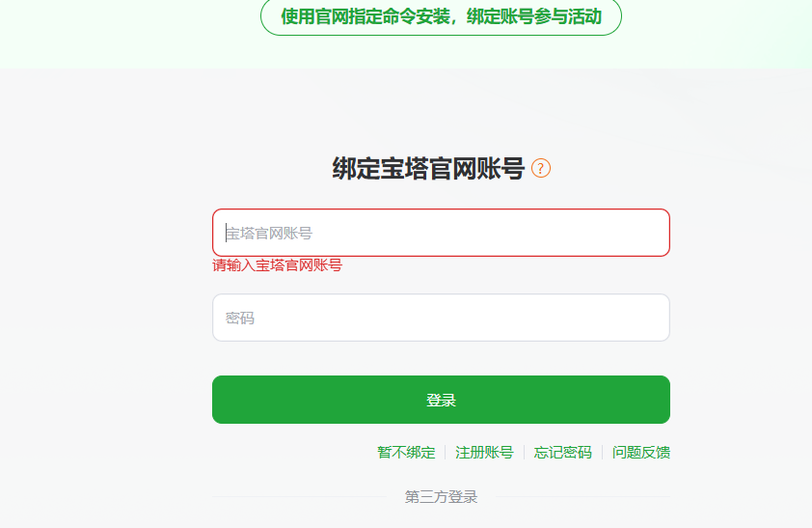
Task: Click into the 密码 password field
Action: coord(441,318)
